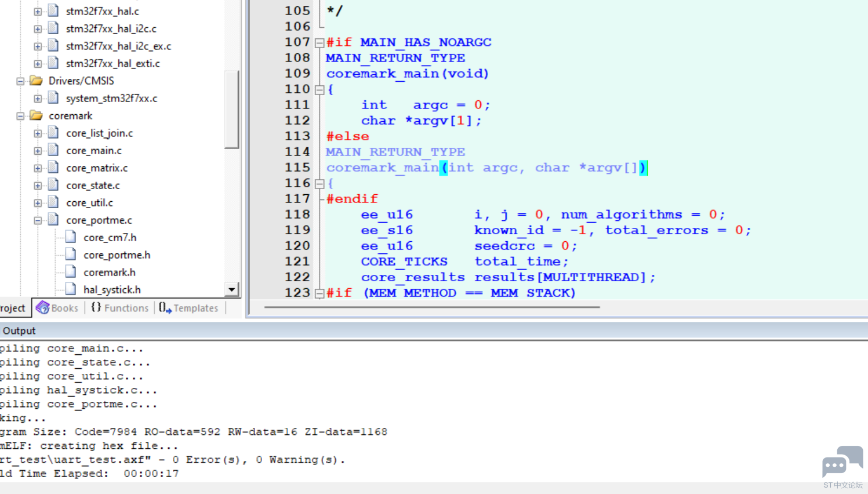Click the core_portme.h header file icon
The height and width of the screenshot is (494, 868).
click(71, 254)
